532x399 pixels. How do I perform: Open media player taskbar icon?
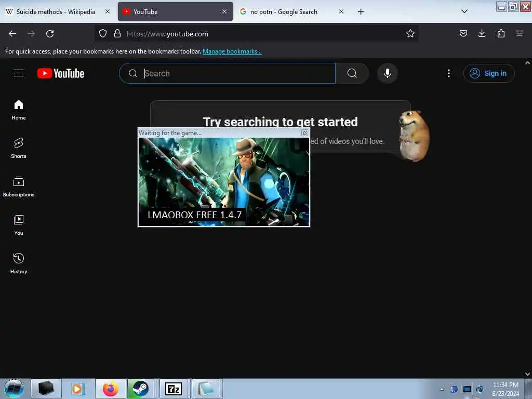coord(77,389)
